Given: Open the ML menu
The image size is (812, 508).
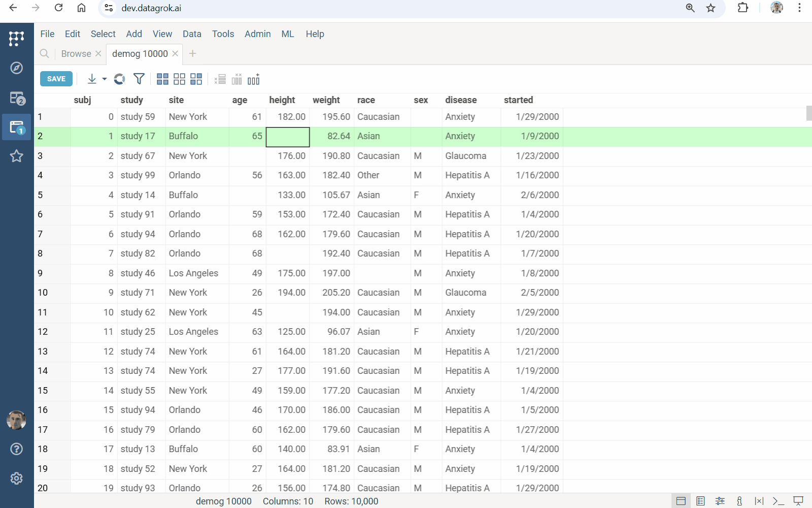Looking at the screenshot, I should click(x=287, y=34).
